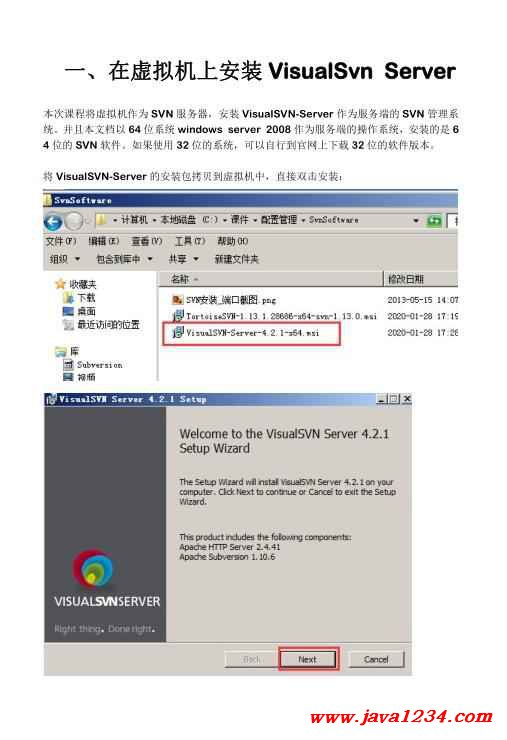Open the address bar history dropdown arrow
Viewport: 507px width, 740px height.
pyautogui.click(x=416, y=220)
